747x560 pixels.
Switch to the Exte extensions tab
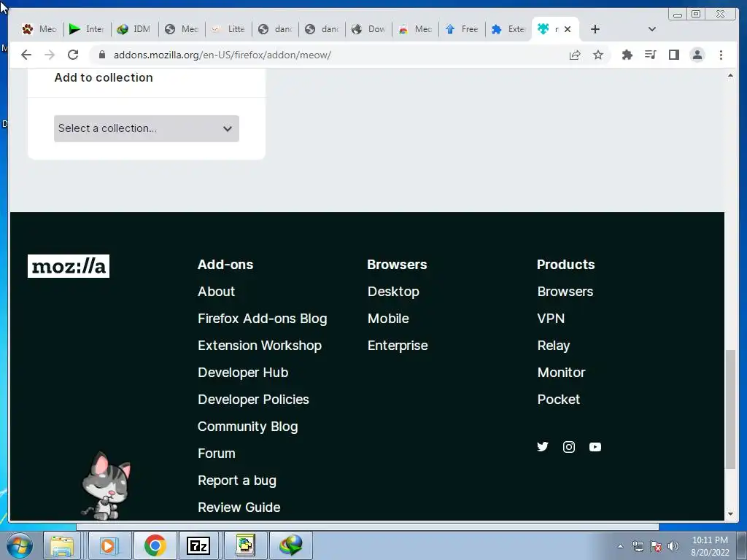click(508, 29)
